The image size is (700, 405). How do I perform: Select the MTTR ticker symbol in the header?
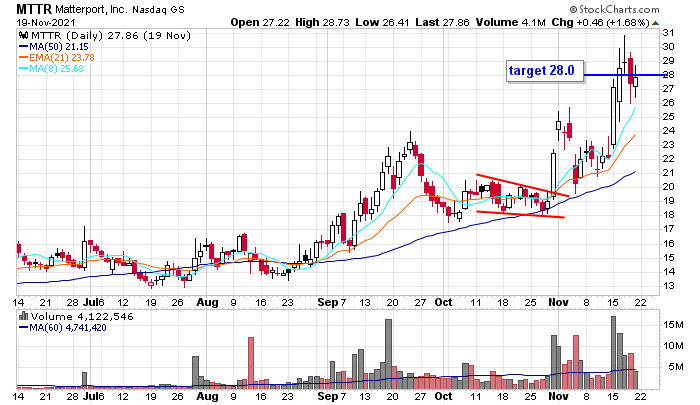pos(34,9)
